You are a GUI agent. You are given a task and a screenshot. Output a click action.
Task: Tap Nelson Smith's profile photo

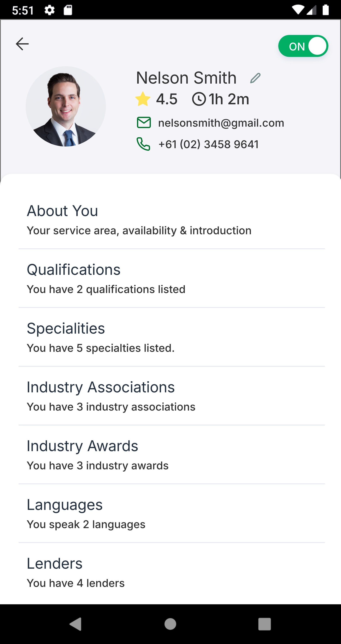[x=66, y=106]
